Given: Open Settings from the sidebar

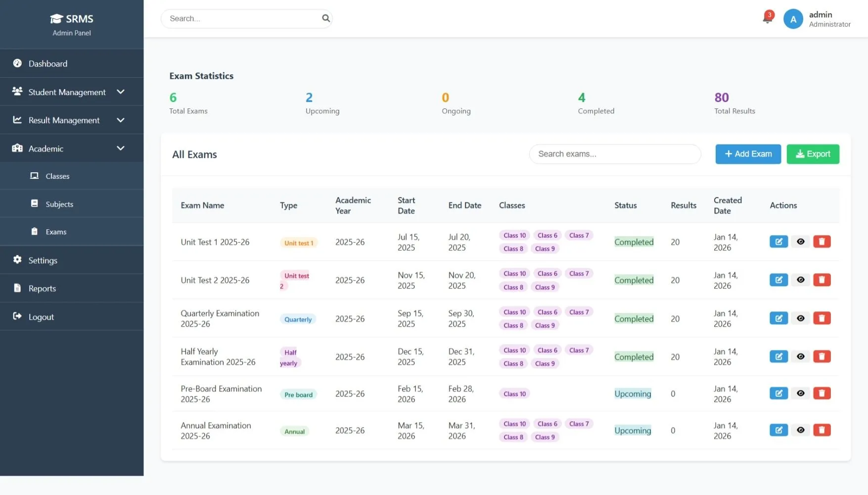Looking at the screenshot, I should point(42,260).
